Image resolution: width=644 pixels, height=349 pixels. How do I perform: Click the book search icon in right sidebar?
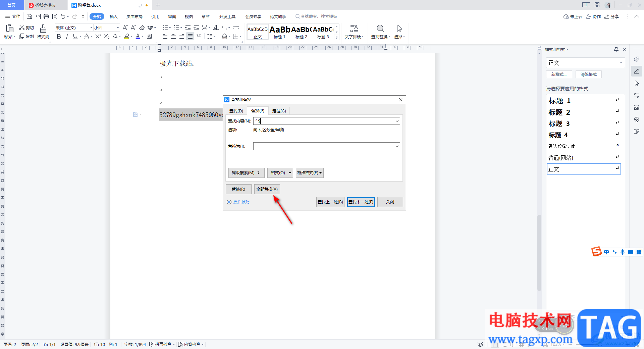(637, 132)
